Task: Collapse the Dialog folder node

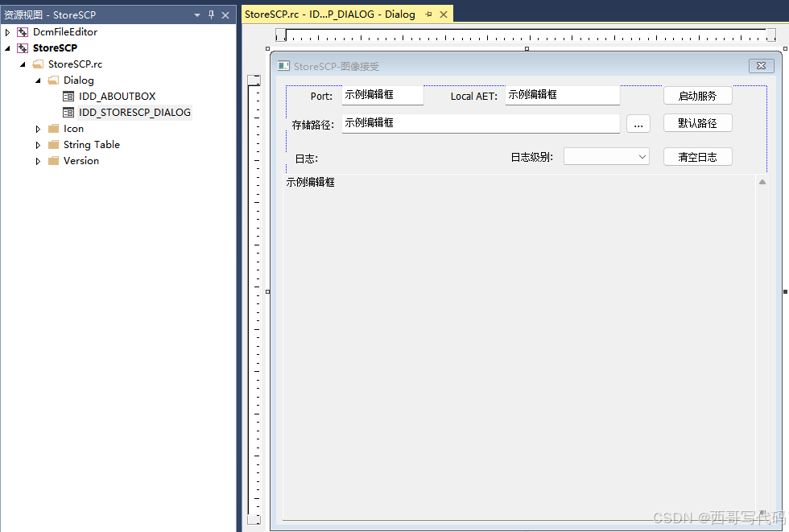Action: point(38,80)
